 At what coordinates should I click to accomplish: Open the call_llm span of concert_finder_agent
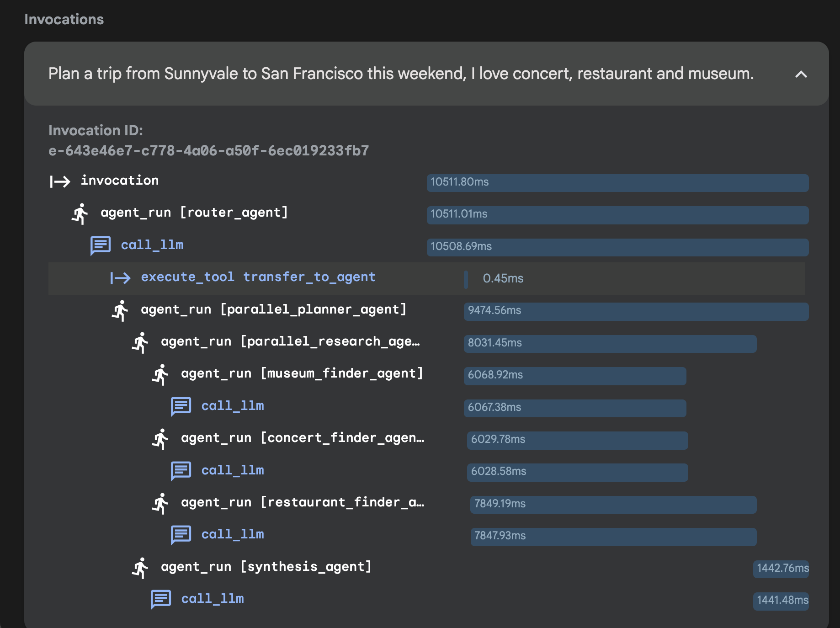(233, 470)
